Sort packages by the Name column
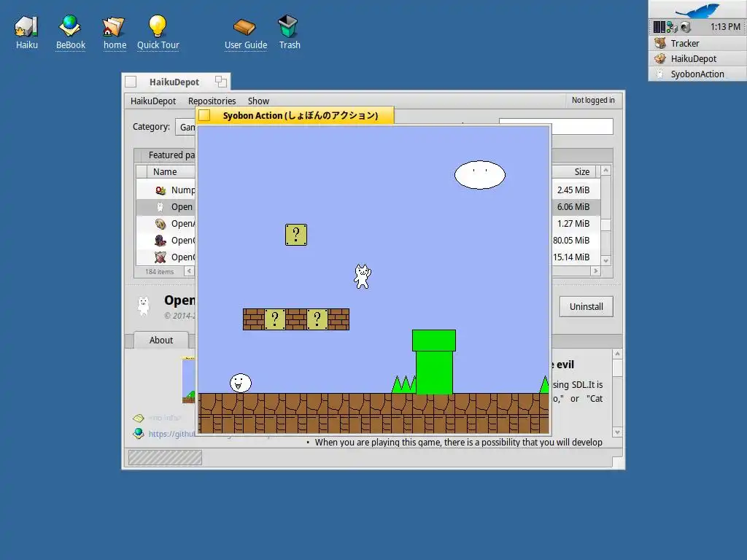Image resolution: width=747 pixels, height=560 pixels. pyautogui.click(x=171, y=172)
